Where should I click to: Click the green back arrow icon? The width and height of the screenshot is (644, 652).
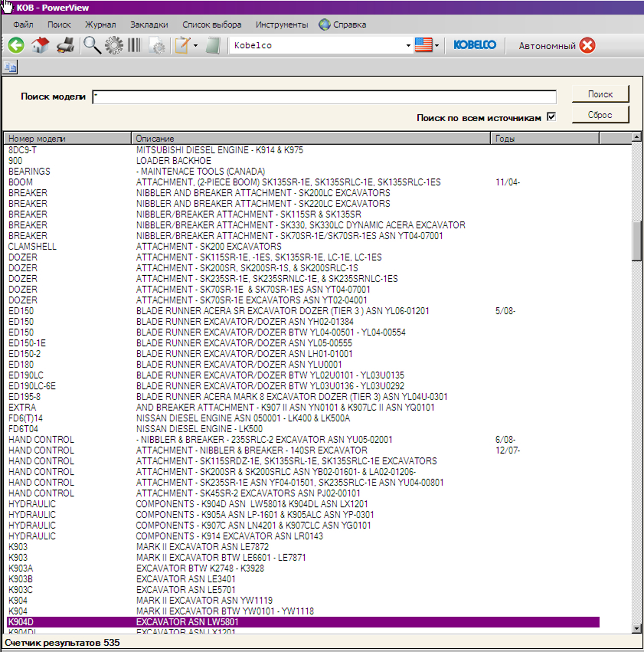tap(16, 45)
